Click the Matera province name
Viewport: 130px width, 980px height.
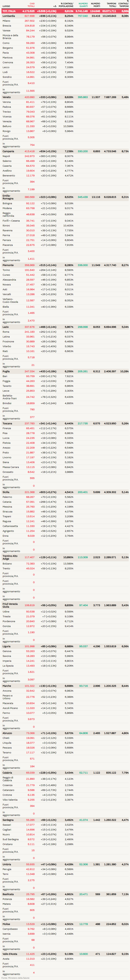(x=7, y=904)
